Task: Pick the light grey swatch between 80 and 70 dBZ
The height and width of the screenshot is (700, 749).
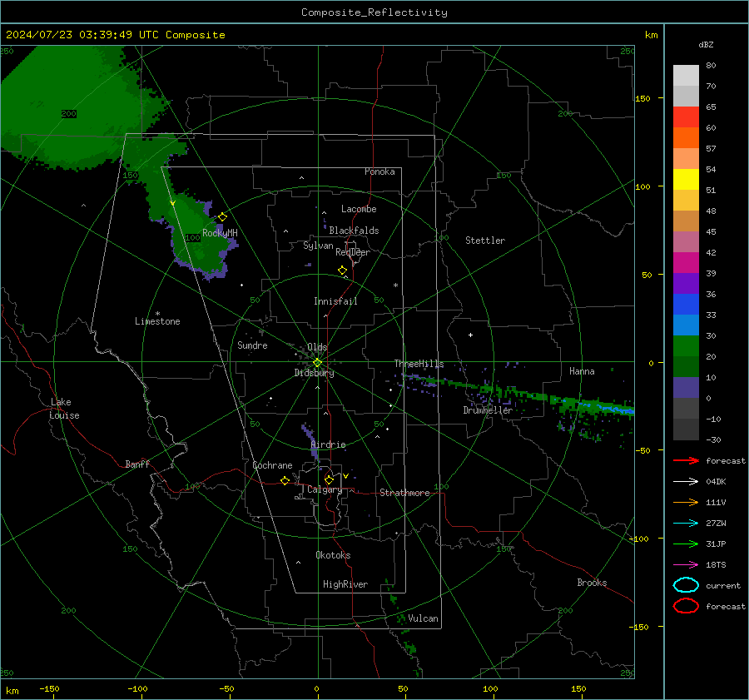Action: (x=686, y=75)
